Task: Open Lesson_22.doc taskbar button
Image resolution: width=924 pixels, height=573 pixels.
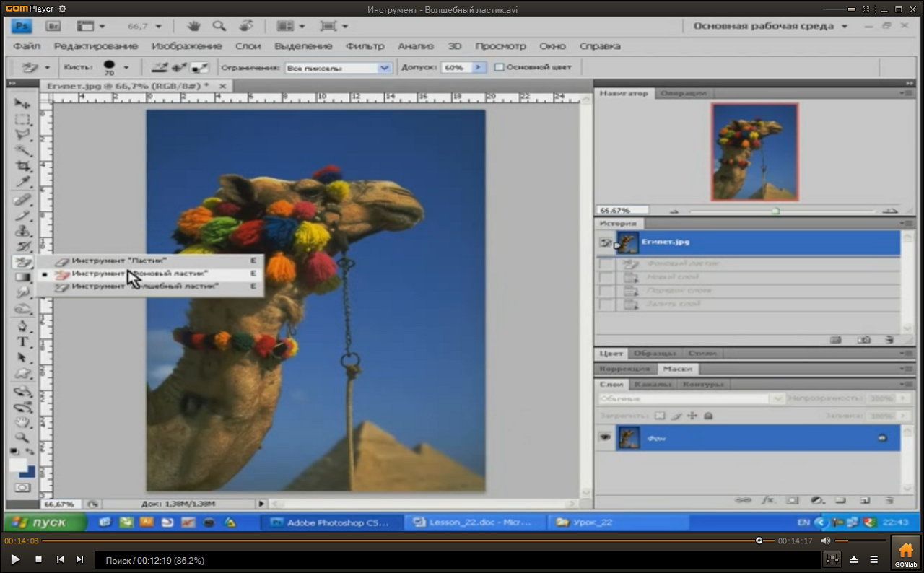Action: pos(469,522)
